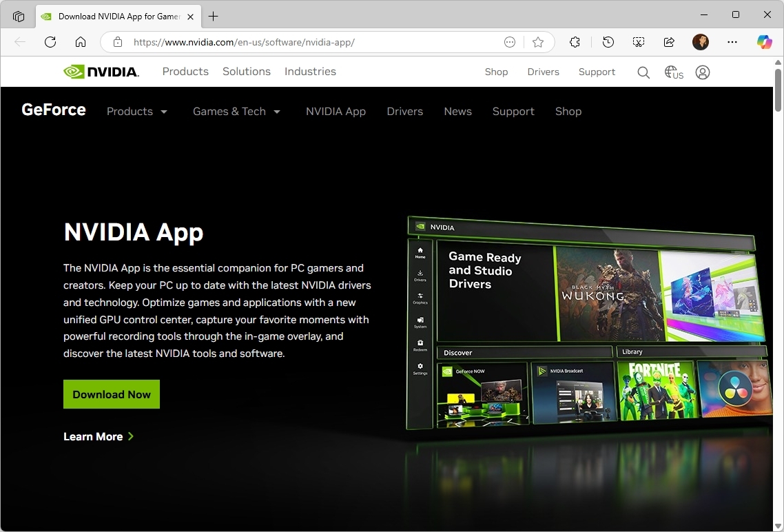Open a new tab with plus button

(x=213, y=17)
